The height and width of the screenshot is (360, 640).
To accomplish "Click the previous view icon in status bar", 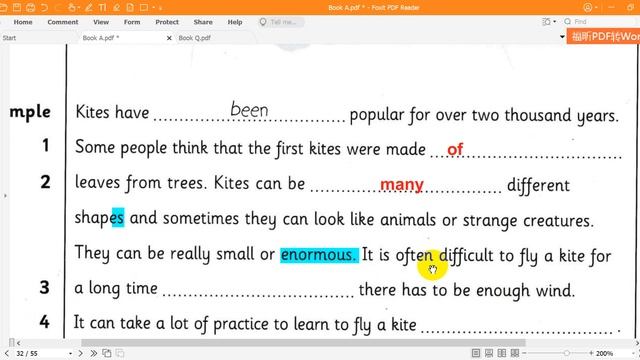I will [107, 353].
